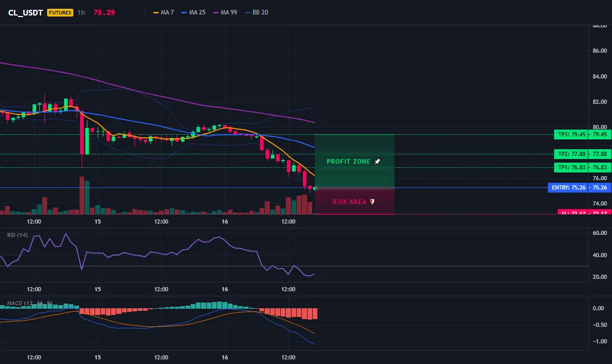Click the ENTRY: 75.26 label
This screenshot has width=612, height=364.
point(568,187)
